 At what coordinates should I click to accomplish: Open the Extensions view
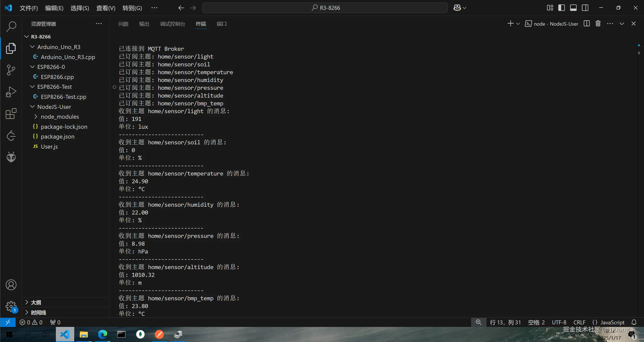(11, 114)
